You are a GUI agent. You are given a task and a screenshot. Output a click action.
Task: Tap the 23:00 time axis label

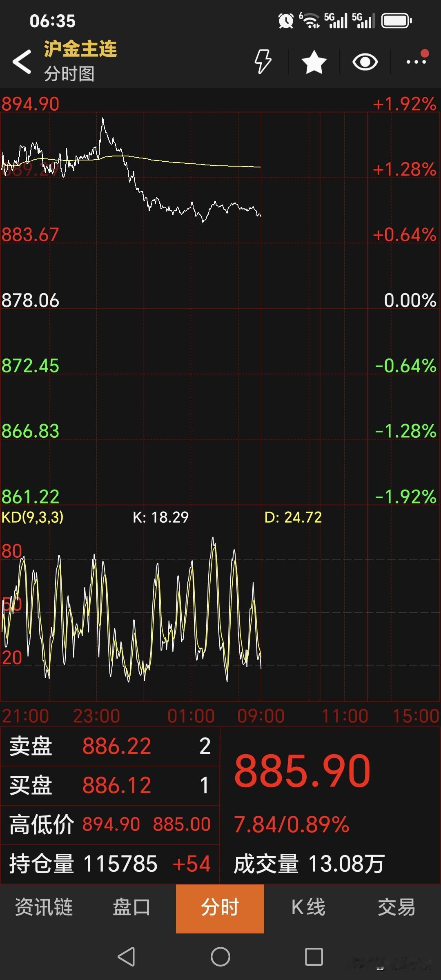(x=96, y=716)
